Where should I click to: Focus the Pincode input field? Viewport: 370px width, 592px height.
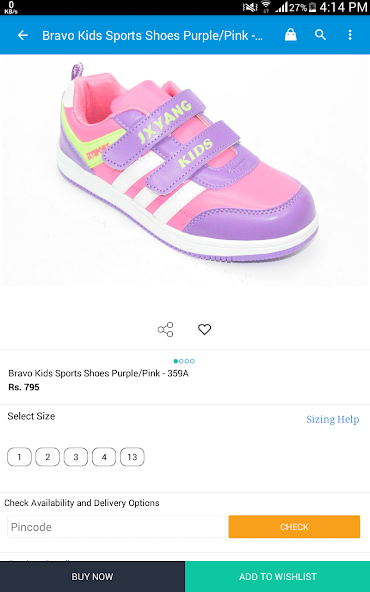point(117,527)
